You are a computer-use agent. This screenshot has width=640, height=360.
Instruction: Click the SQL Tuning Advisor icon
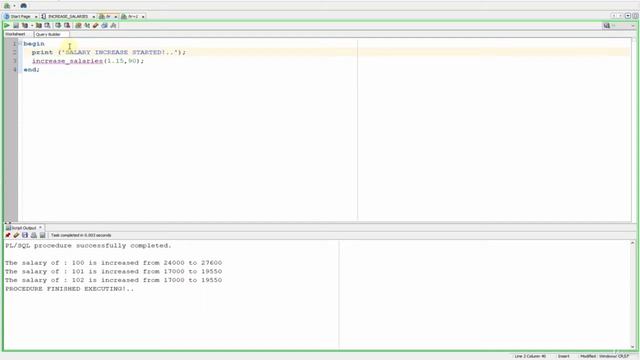tap(47, 25)
